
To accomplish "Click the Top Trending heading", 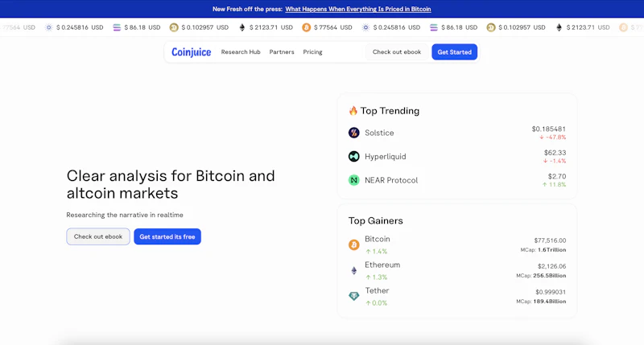I will coord(390,111).
